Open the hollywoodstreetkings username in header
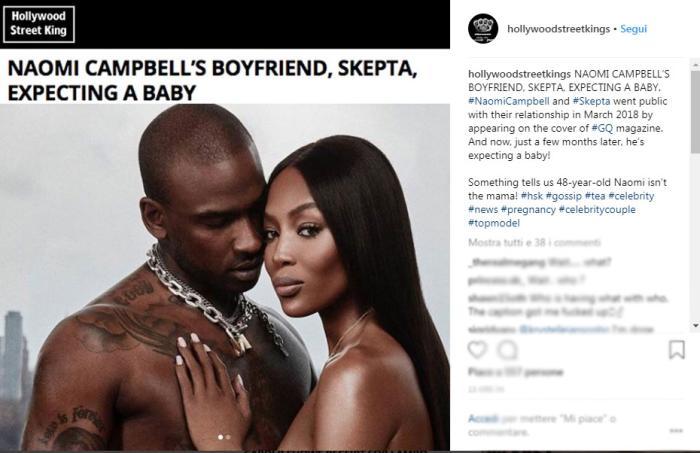The width and height of the screenshot is (700, 453). pos(558,29)
